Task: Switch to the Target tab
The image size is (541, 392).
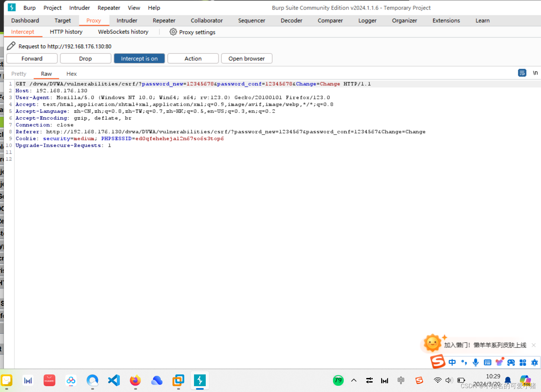Action: 62,21
